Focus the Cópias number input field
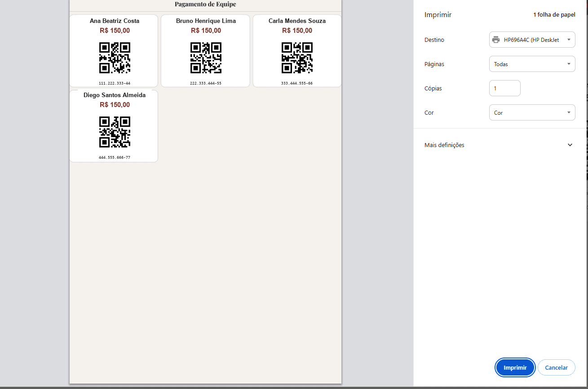Screen dimensions: 588x389 pos(504,88)
